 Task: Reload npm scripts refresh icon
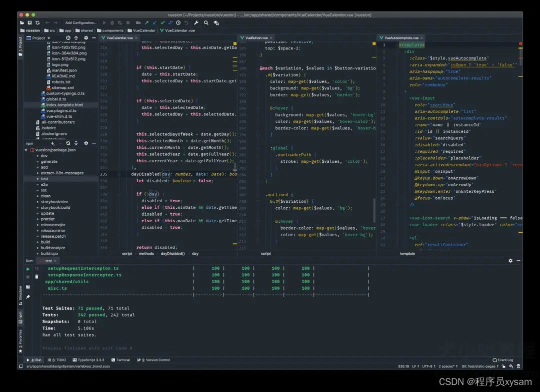[68, 143]
